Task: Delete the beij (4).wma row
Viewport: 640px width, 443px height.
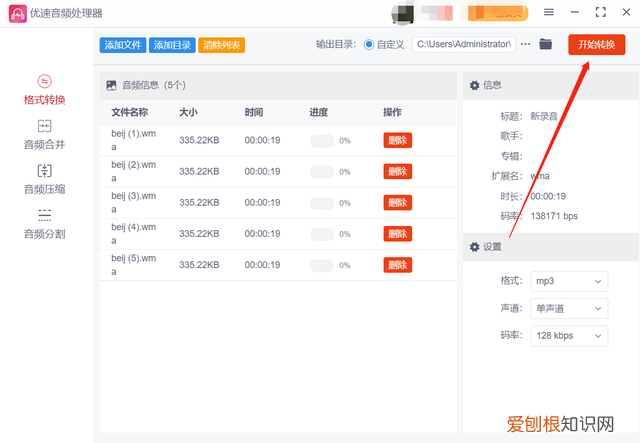Action: pyautogui.click(x=398, y=234)
